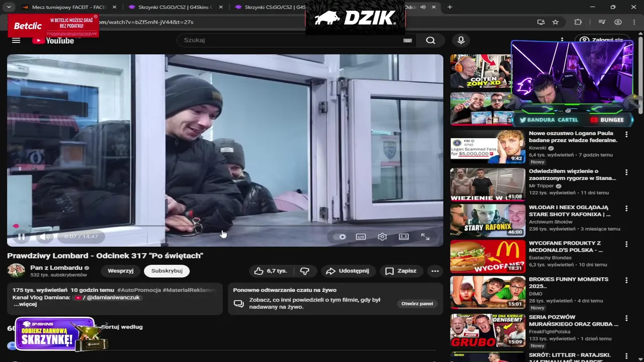This screenshot has width=644, height=362.
Task: Open 'WYCOFANE PRODUKTY Z MCDONALD'S' video title
Action: (x=566, y=246)
